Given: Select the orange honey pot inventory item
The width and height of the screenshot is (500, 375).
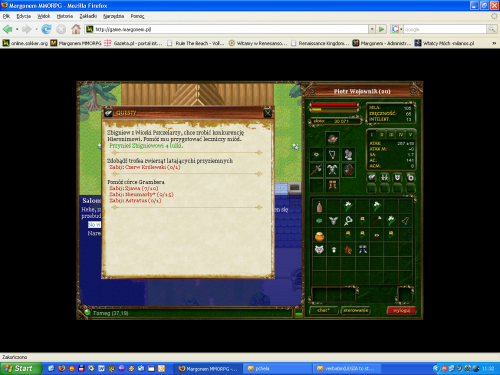Looking at the screenshot, I should coord(319,236).
